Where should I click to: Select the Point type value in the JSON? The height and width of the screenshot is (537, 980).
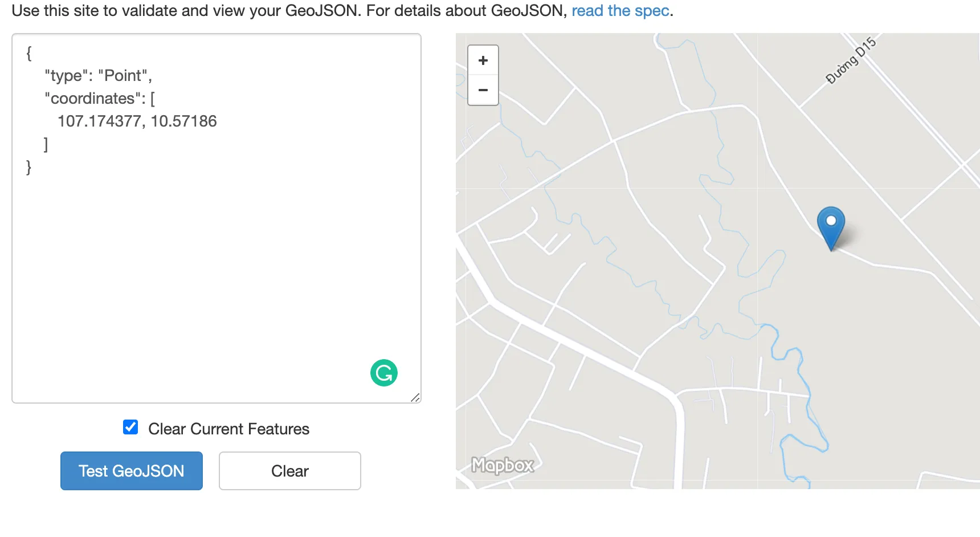(x=126, y=75)
